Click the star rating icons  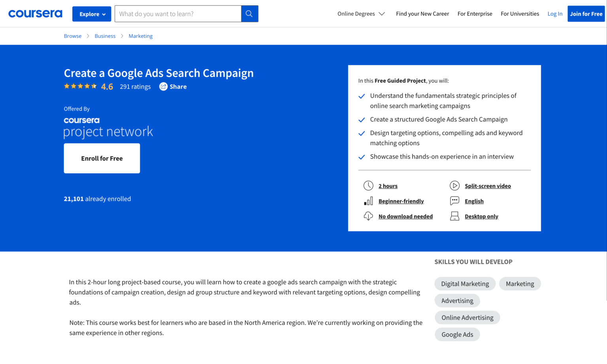pyautogui.click(x=80, y=86)
